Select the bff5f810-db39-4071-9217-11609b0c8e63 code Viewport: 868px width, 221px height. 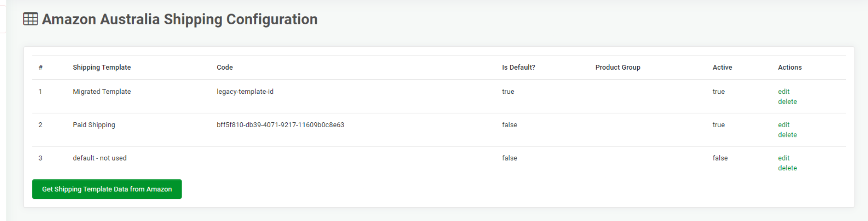coord(280,125)
